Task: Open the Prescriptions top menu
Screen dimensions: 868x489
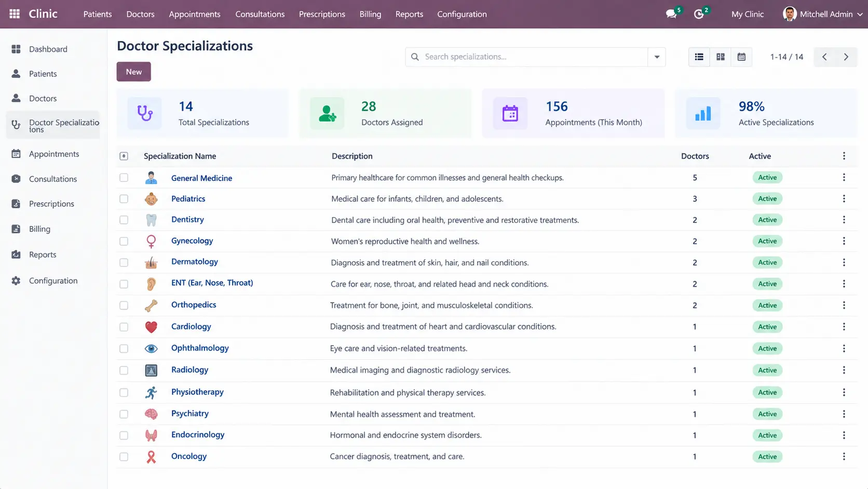Action: pyautogui.click(x=322, y=14)
